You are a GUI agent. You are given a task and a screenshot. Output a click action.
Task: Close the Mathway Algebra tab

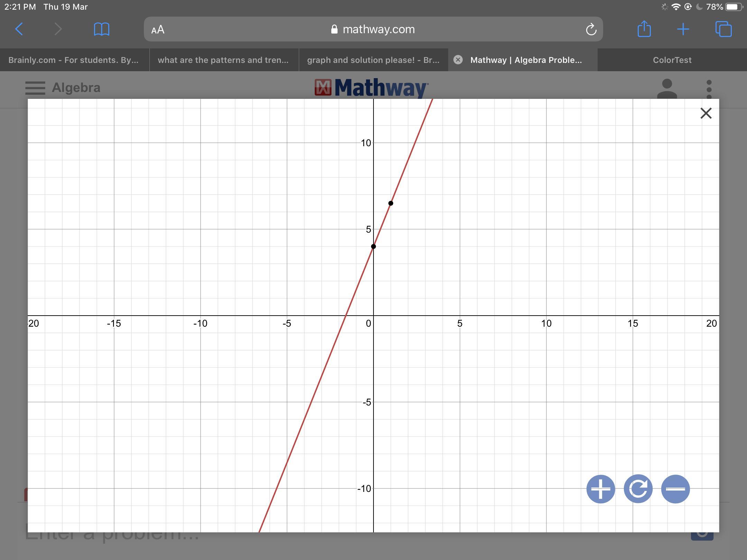pyautogui.click(x=458, y=60)
